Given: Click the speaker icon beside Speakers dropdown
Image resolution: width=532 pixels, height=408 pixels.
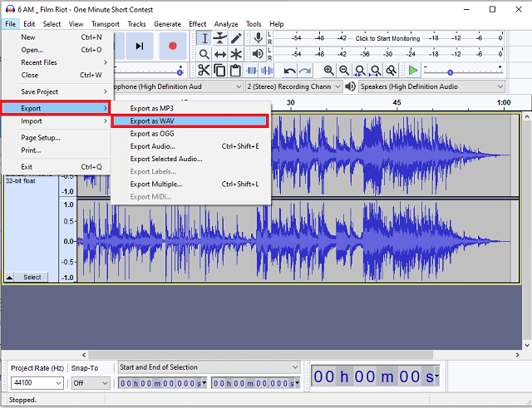Looking at the screenshot, I should (x=350, y=86).
